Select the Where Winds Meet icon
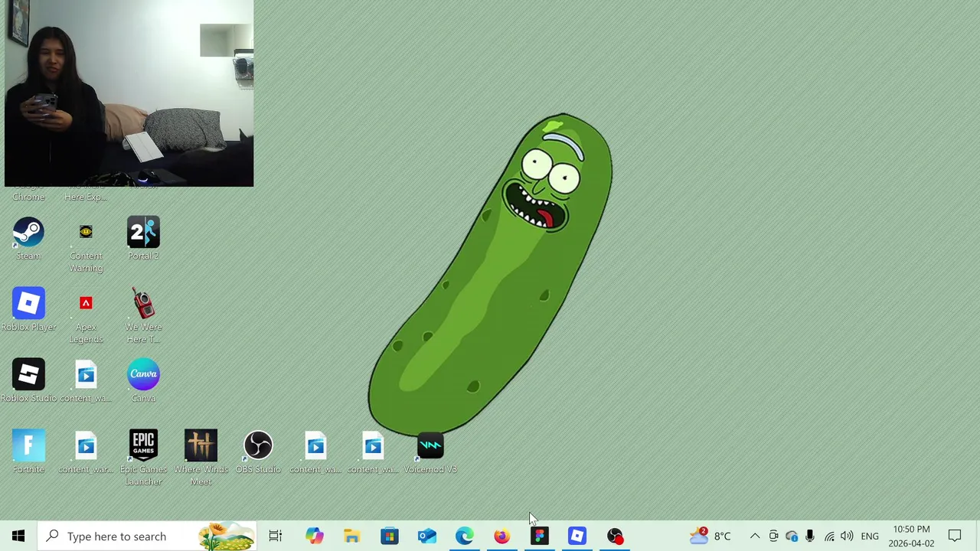The height and width of the screenshot is (551, 980). point(201,458)
